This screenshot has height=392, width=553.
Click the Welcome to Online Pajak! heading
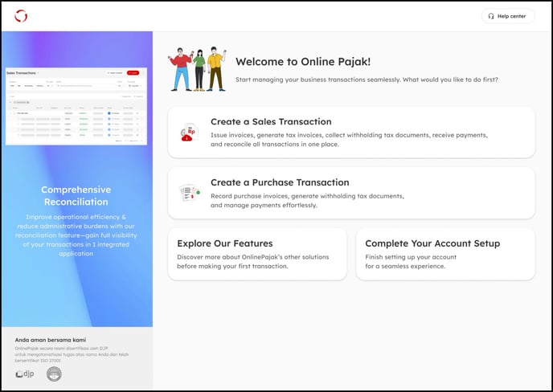(303, 62)
